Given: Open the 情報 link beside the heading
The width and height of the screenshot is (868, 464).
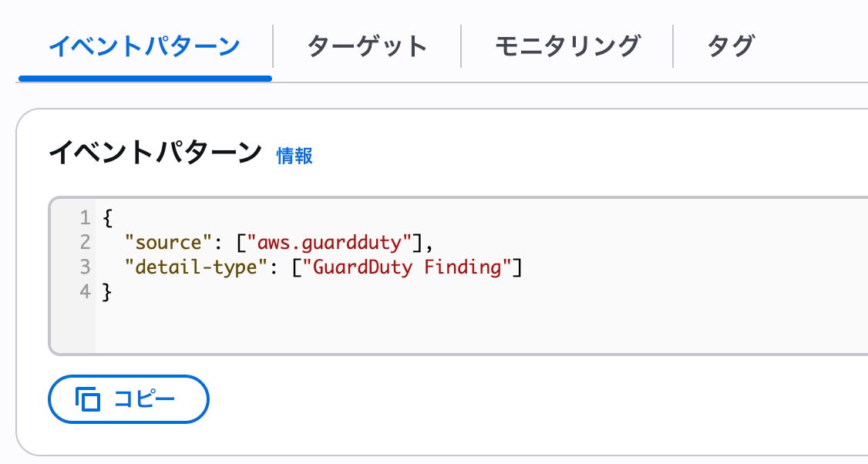Looking at the screenshot, I should click(294, 156).
